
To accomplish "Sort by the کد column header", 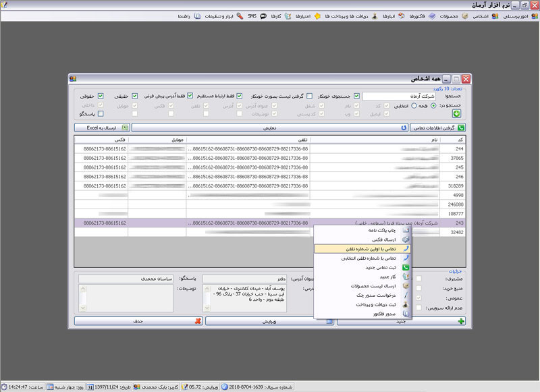I will (452, 140).
